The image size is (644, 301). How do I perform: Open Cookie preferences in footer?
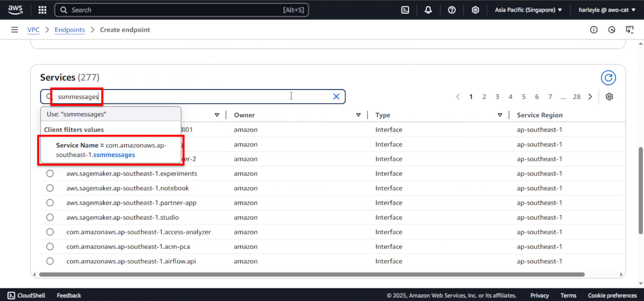click(612, 295)
